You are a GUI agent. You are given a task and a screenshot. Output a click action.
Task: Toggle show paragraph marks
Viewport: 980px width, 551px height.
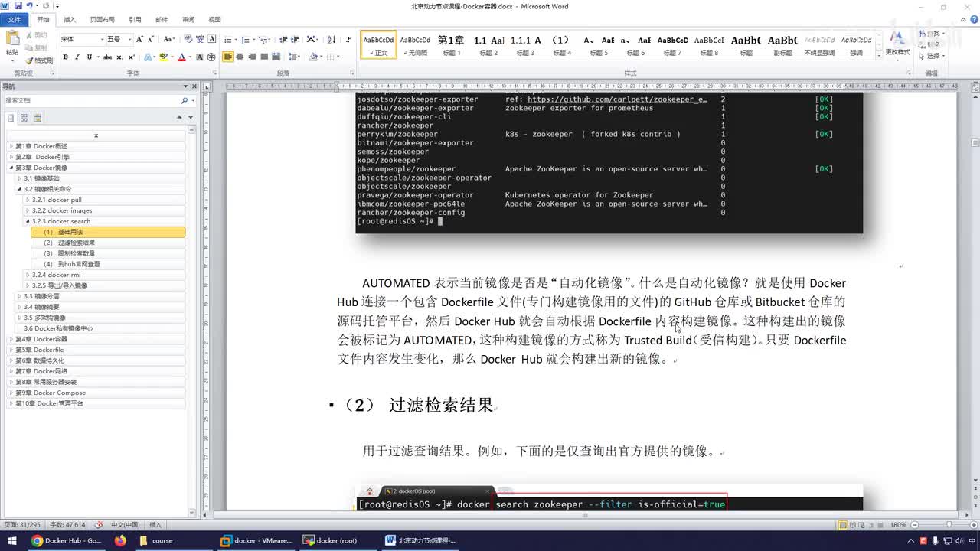[349, 39]
